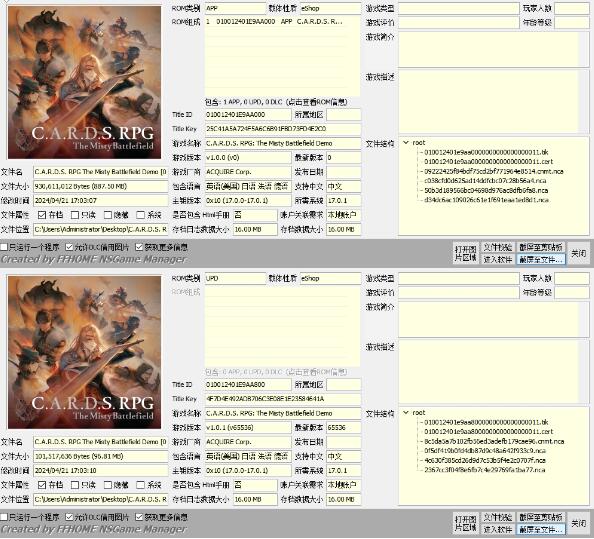
Task: Click the 关闭 button below the APP panel
Action: (x=579, y=253)
